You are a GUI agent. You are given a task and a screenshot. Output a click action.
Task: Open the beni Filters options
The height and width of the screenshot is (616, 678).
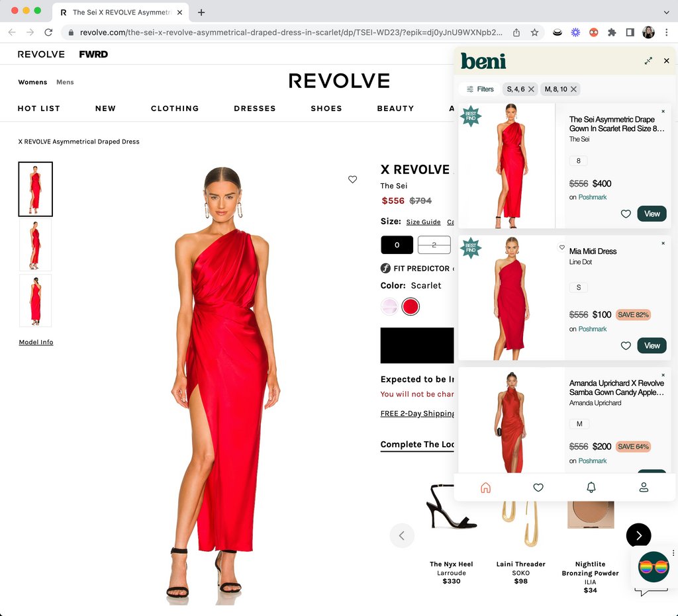[x=480, y=89]
